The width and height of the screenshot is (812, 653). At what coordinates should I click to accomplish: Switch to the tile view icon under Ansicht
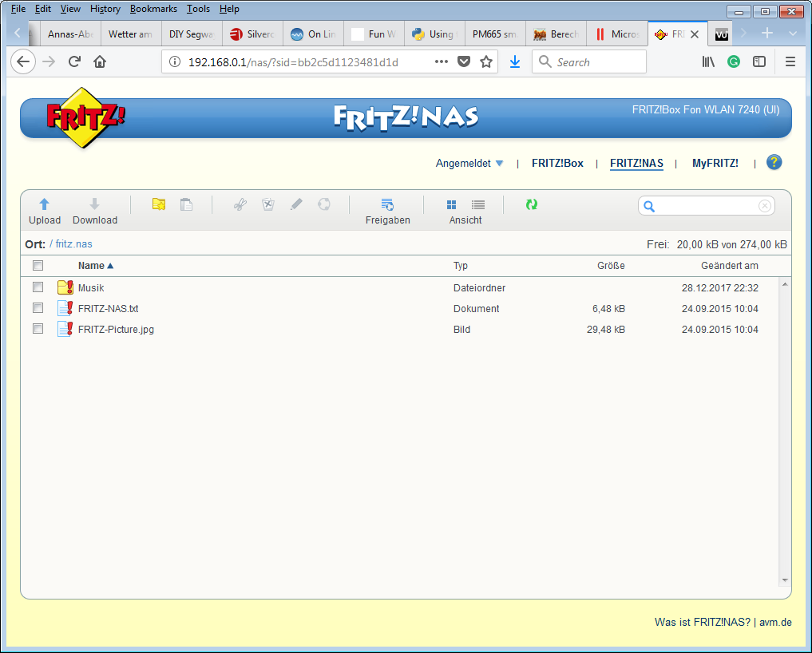pos(452,205)
